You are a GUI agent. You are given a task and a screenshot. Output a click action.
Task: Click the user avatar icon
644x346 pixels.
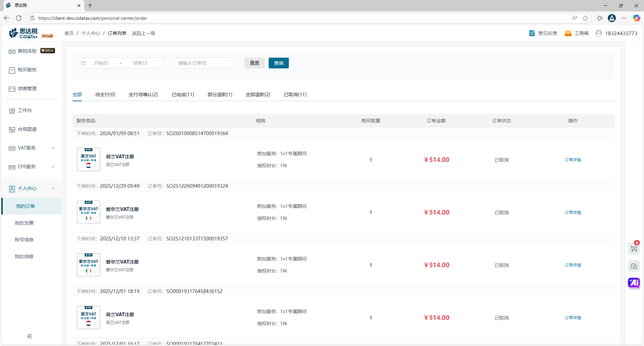click(x=598, y=33)
